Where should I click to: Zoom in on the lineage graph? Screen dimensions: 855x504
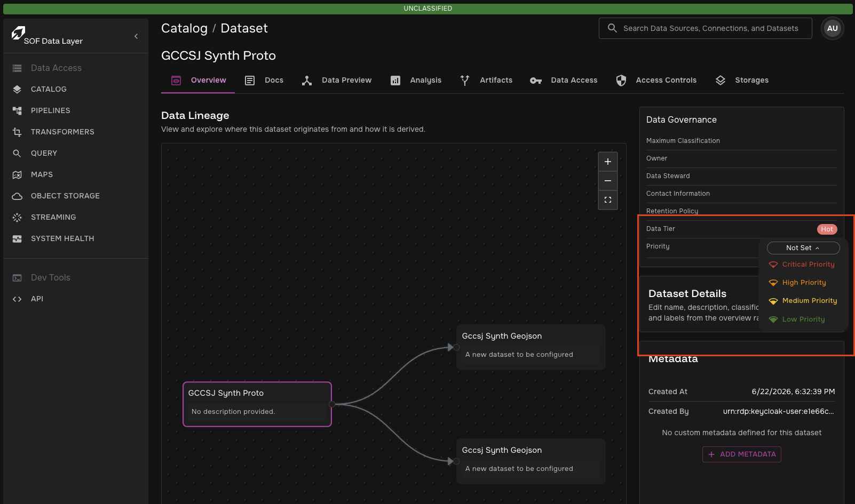pos(608,162)
